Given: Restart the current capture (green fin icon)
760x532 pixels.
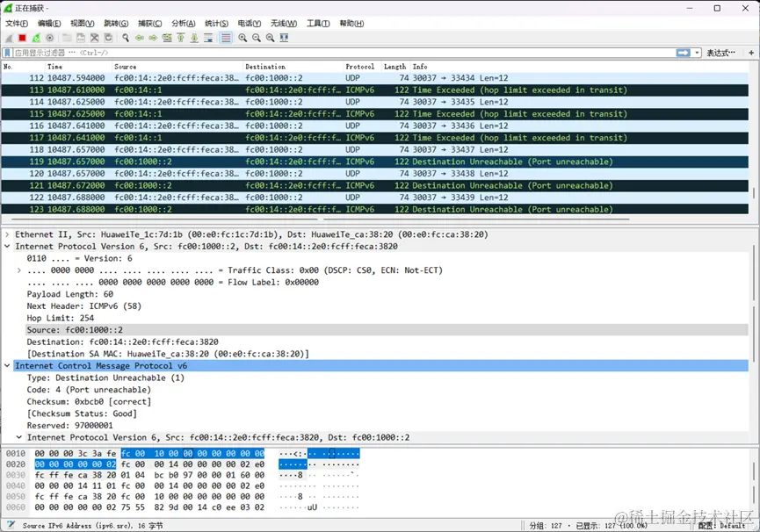Looking at the screenshot, I should (x=36, y=38).
